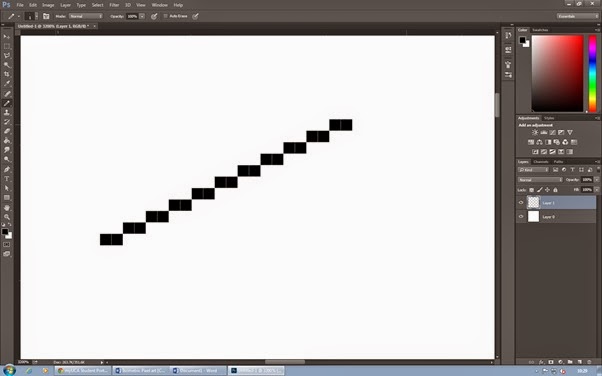Open the Windows Start button
This screenshot has height=376, width=602.
[x=9, y=371]
